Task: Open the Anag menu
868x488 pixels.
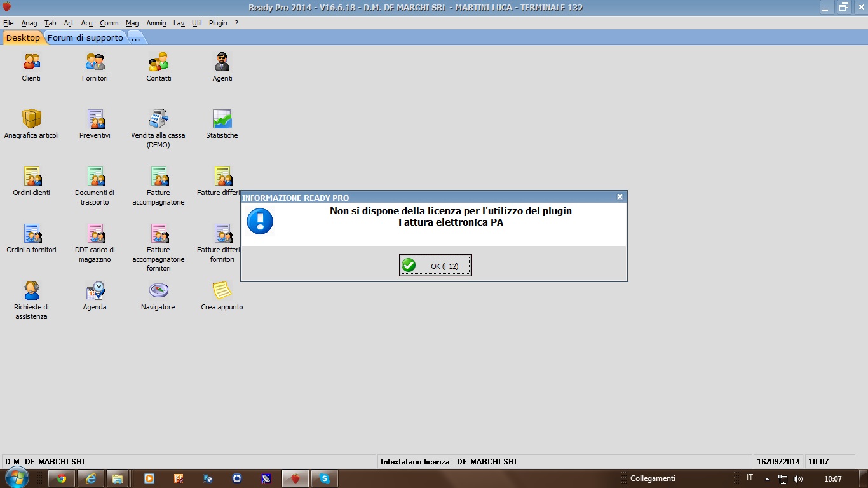Action: [x=29, y=23]
